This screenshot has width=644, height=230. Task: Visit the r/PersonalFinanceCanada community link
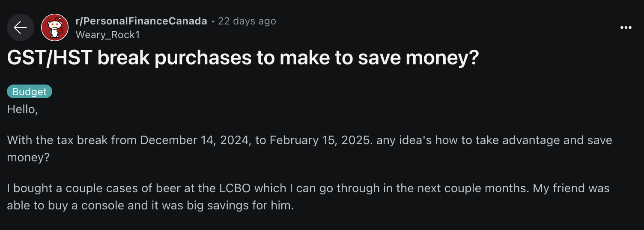click(141, 21)
